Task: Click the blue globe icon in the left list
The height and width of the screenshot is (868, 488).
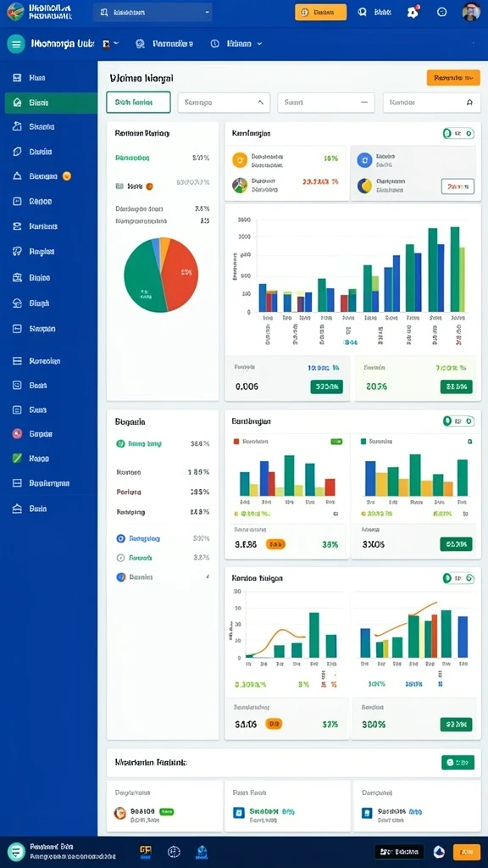Action: pyautogui.click(x=120, y=576)
